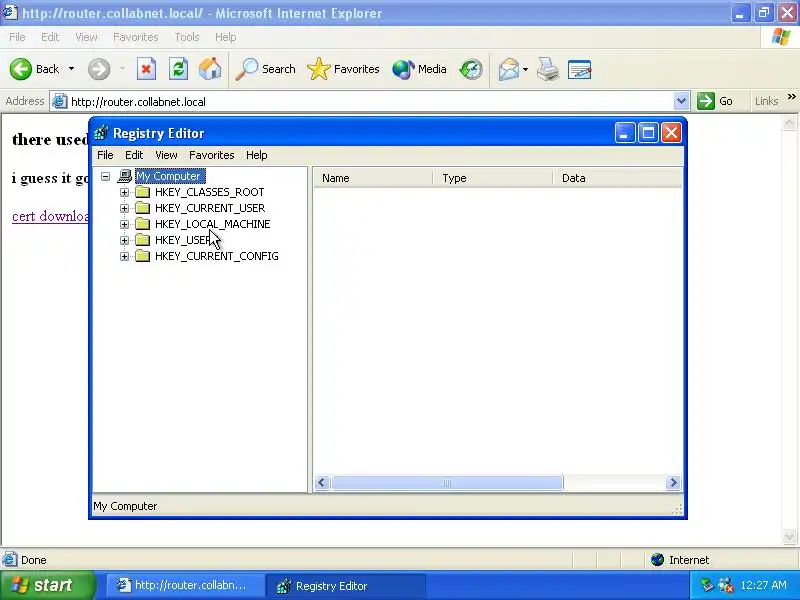Click the Forward arrow in Internet Explorer
The height and width of the screenshot is (600, 800).
point(99,69)
